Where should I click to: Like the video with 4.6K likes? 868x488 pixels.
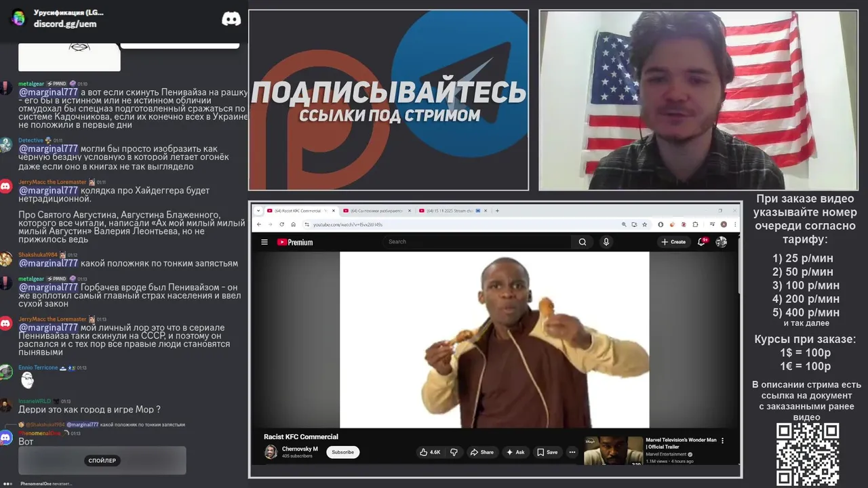coord(430,452)
